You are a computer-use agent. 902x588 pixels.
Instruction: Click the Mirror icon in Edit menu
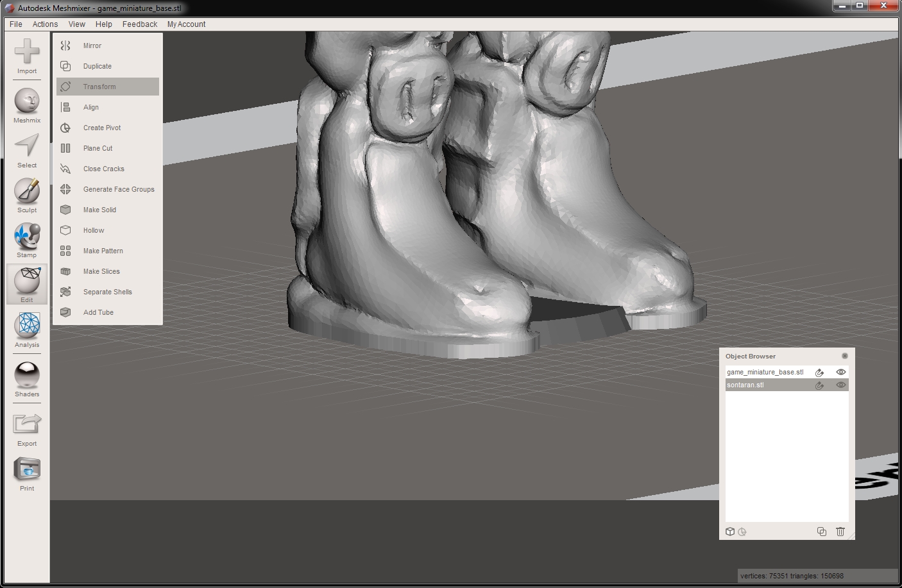[x=65, y=46]
